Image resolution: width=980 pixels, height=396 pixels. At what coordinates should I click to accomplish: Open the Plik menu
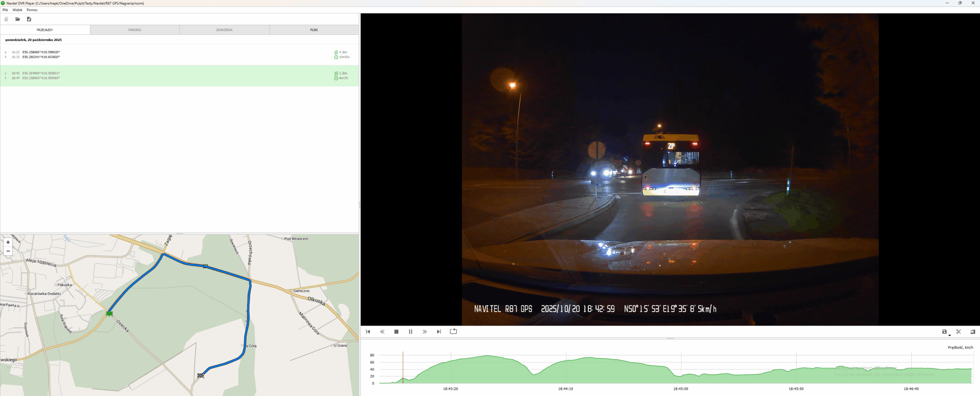[5, 10]
